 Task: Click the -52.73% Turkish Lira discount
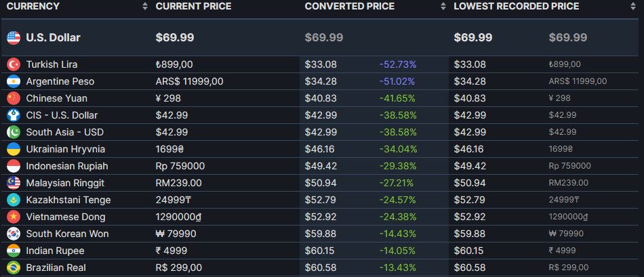tap(397, 64)
